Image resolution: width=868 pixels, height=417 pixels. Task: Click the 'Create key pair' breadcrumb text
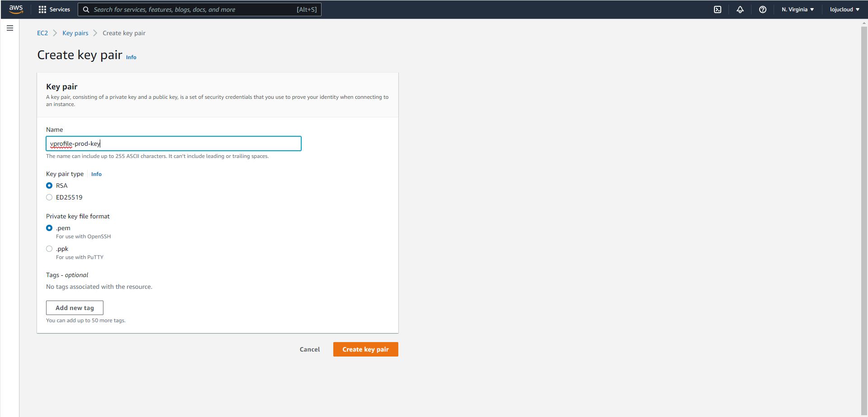click(x=124, y=33)
